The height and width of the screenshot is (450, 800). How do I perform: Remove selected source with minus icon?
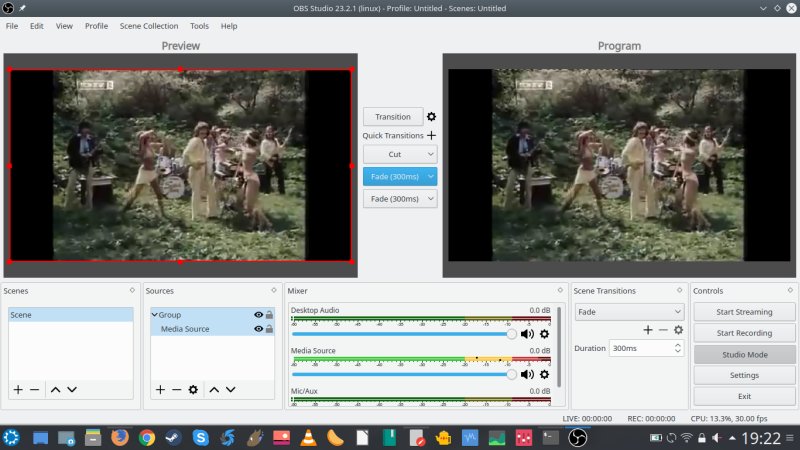(176, 389)
